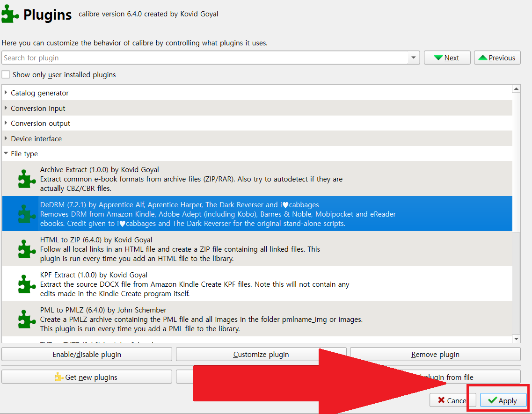Select PML to PMLZ (6.4.0) plugin
532x414 pixels.
click(x=257, y=320)
